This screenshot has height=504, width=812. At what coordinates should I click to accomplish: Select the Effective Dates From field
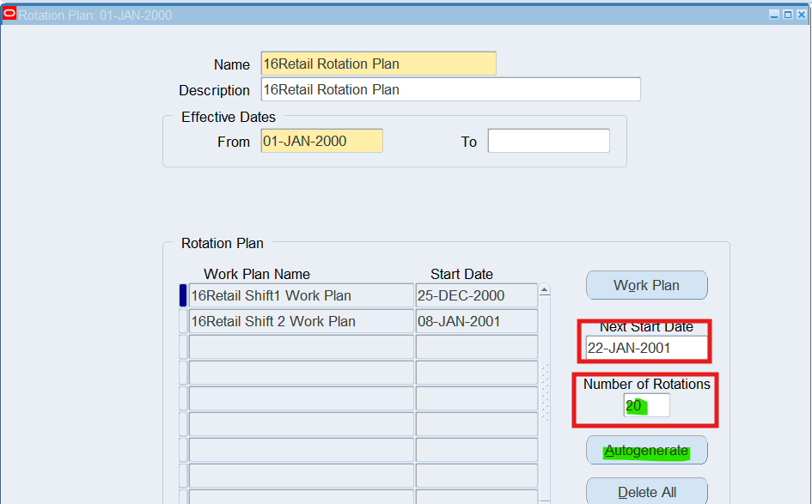coord(321,141)
